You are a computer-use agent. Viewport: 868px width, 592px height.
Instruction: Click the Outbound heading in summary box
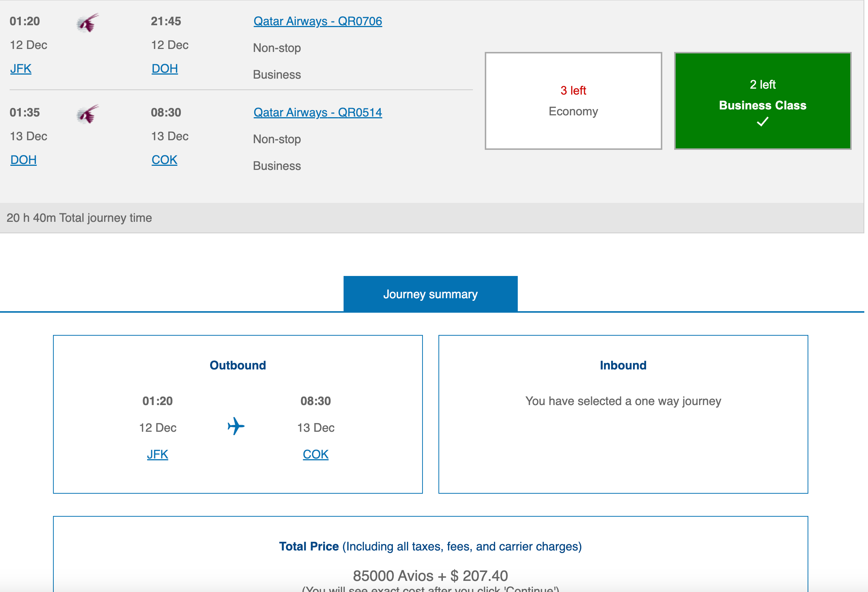238,365
